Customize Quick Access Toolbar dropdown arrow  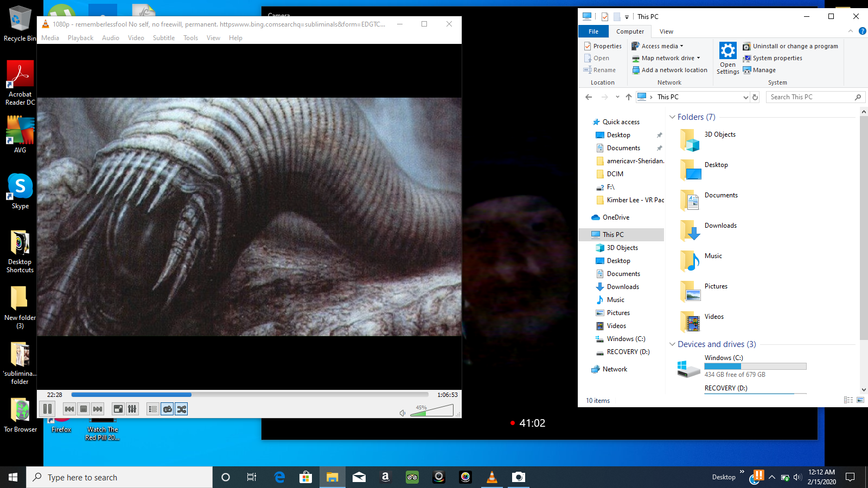[x=627, y=17]
